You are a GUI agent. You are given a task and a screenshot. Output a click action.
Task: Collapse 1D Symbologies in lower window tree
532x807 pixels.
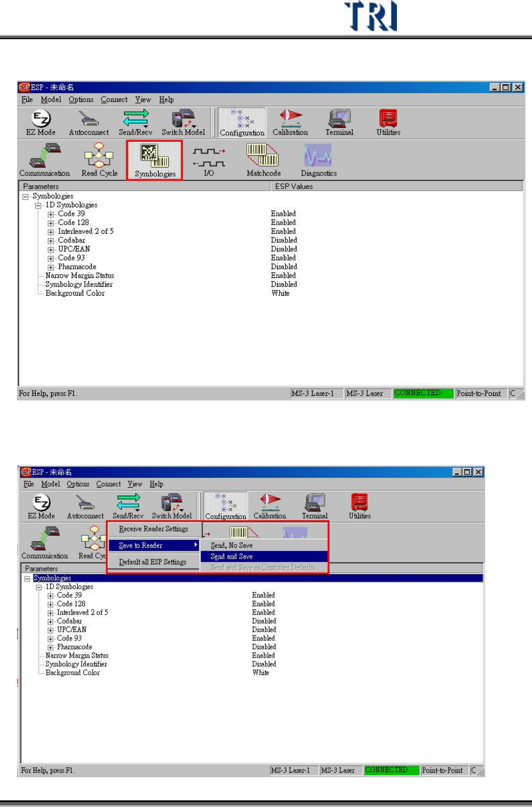pyautogui.click(x=39, y=587)
